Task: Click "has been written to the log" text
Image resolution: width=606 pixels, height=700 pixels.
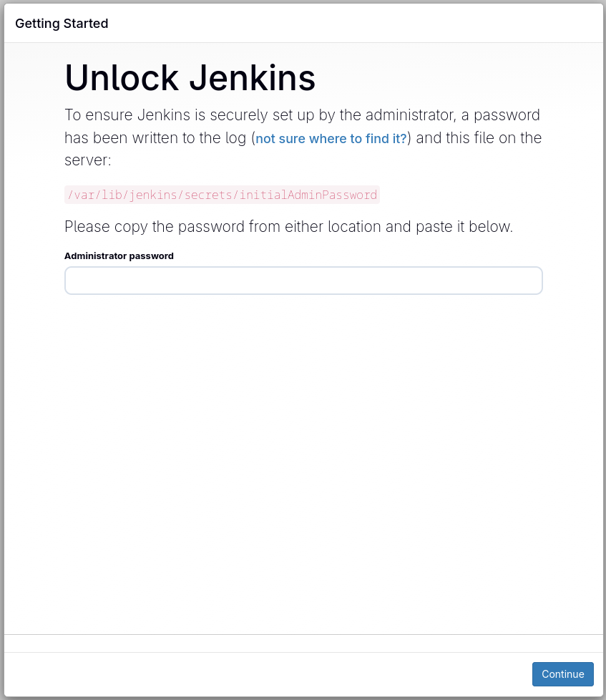Action: point(156,137)
